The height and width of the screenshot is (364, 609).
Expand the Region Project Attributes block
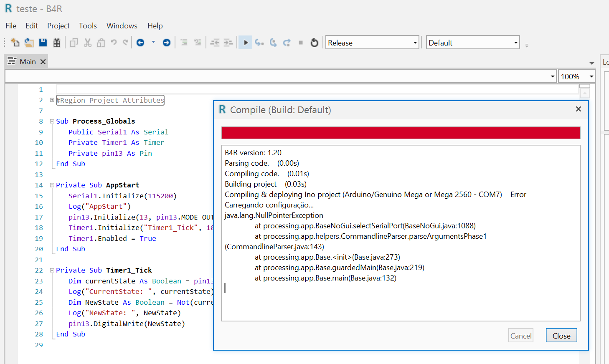tap(52, 100)
